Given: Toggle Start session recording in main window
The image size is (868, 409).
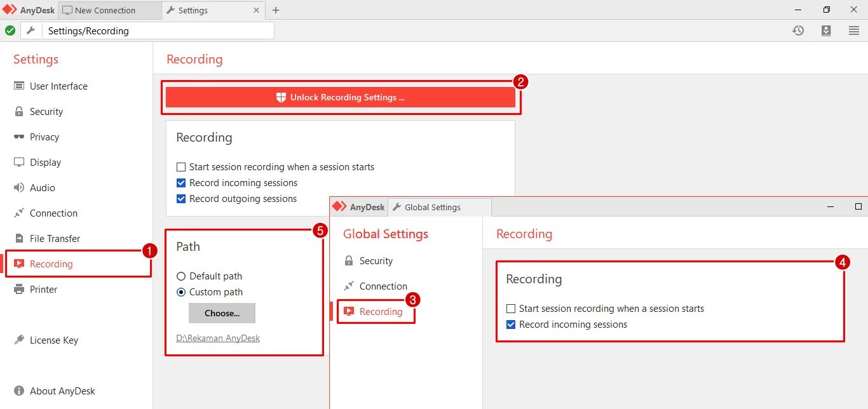Looking at the screenshot, I should pyautogui.click(x=181, y=167).
